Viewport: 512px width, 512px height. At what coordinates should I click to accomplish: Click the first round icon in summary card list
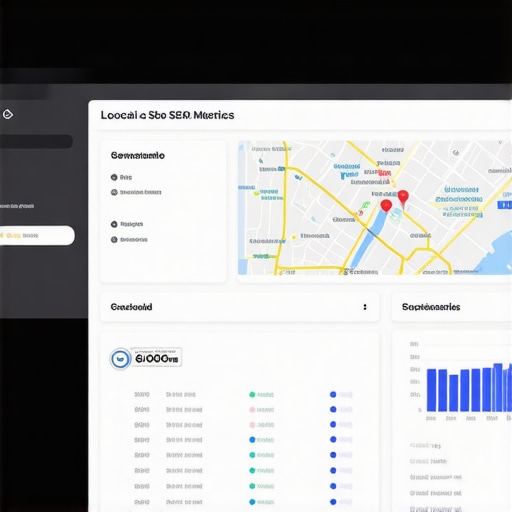pyautogui.click(x=114, y=177)
